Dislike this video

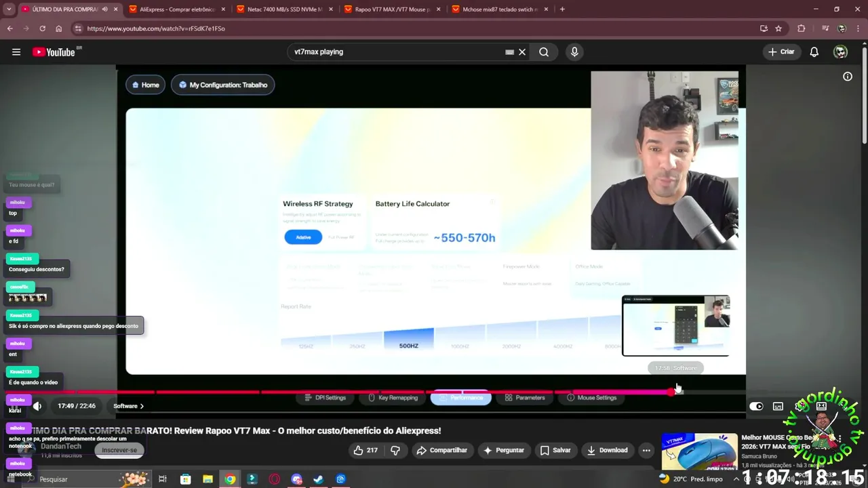pos(395,450)
